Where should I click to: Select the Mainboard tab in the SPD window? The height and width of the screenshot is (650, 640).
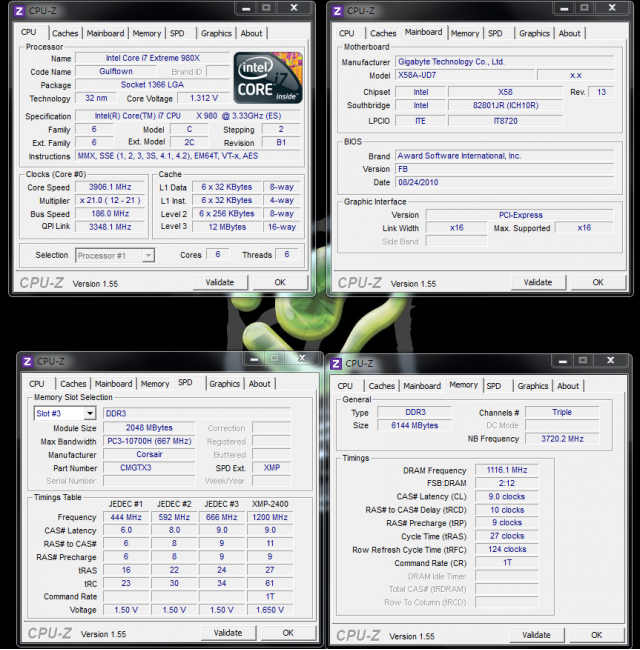click(x=113, y=384)
